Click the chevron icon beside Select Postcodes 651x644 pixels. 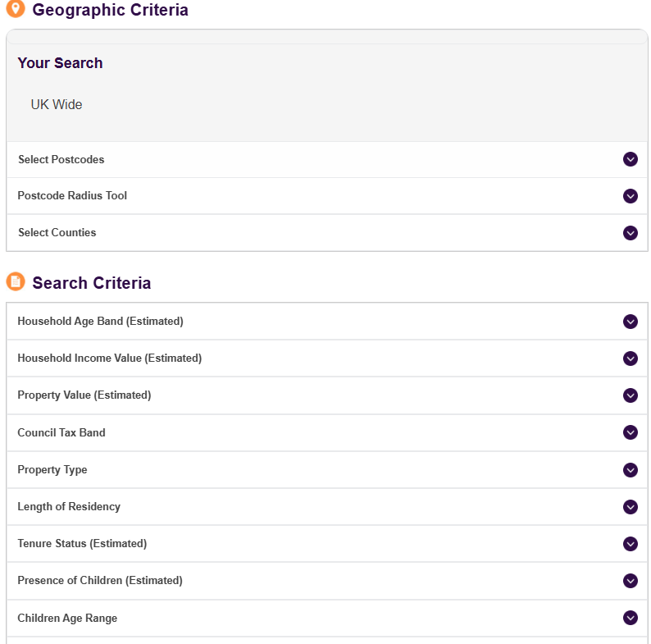(630, 159)
